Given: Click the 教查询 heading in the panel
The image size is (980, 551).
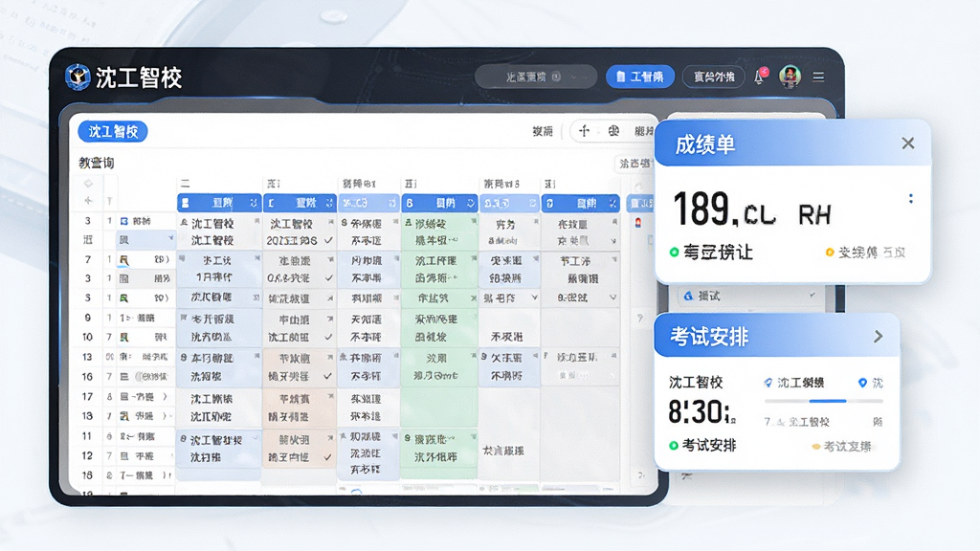Looking at the screenshot, I should [97, 163].
